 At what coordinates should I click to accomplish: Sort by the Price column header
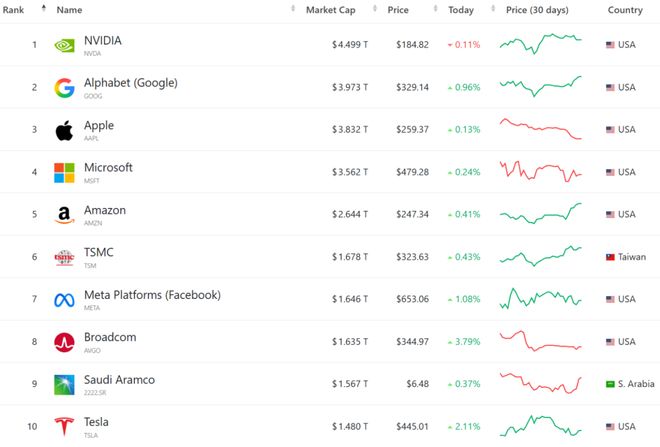tap(397, 10)
